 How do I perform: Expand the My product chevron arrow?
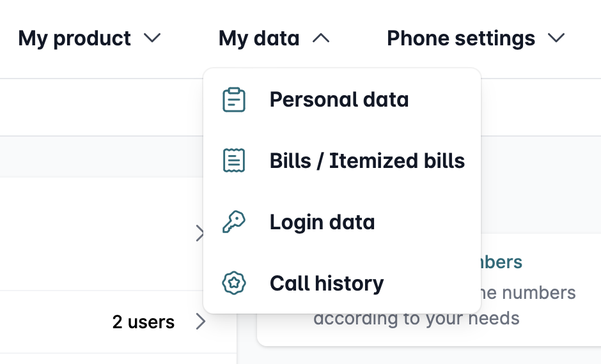click(152, 38)
